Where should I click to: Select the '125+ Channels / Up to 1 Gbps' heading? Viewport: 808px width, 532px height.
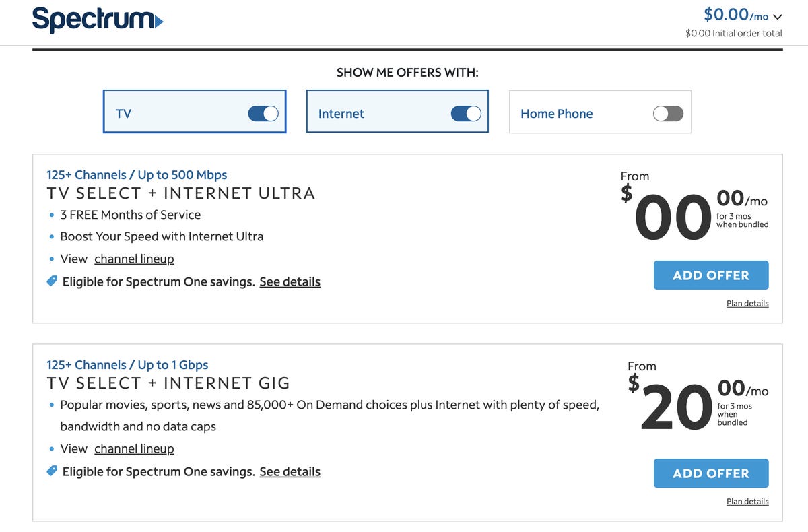pos(128,364)
